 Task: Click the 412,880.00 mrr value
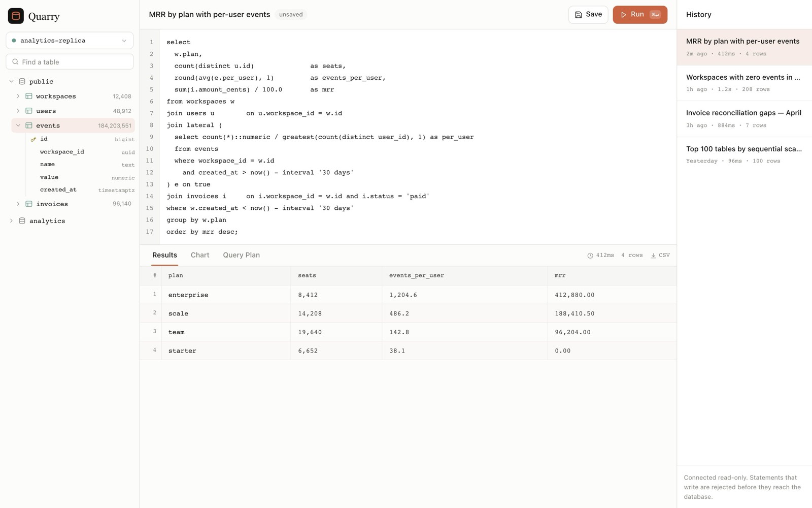click(x=574, y=295)
